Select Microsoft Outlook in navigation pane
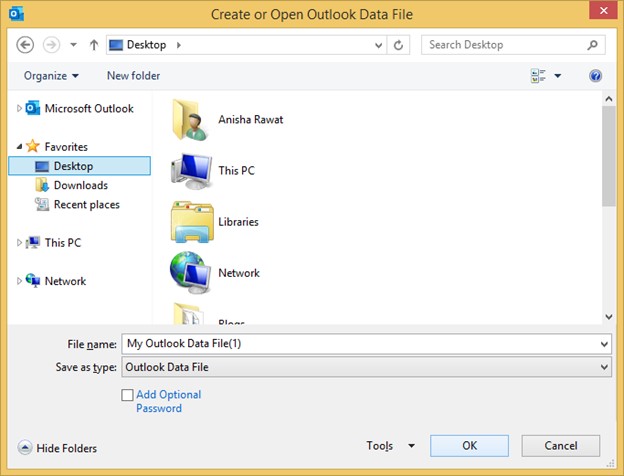This screenshot has height=476, width=624. (80, 108)
